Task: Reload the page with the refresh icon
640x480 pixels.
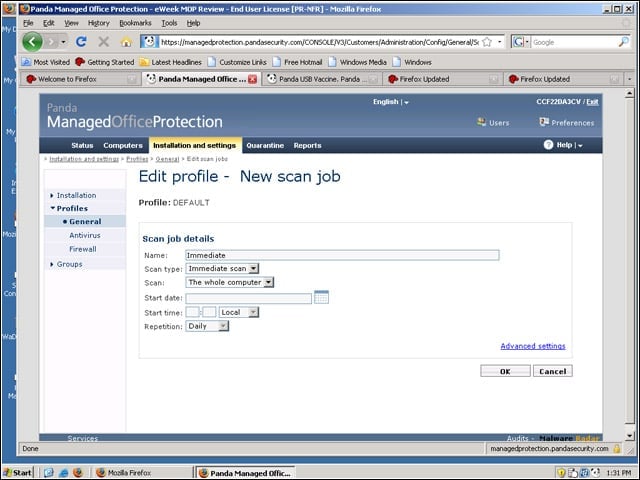Action: coord(81,42)
